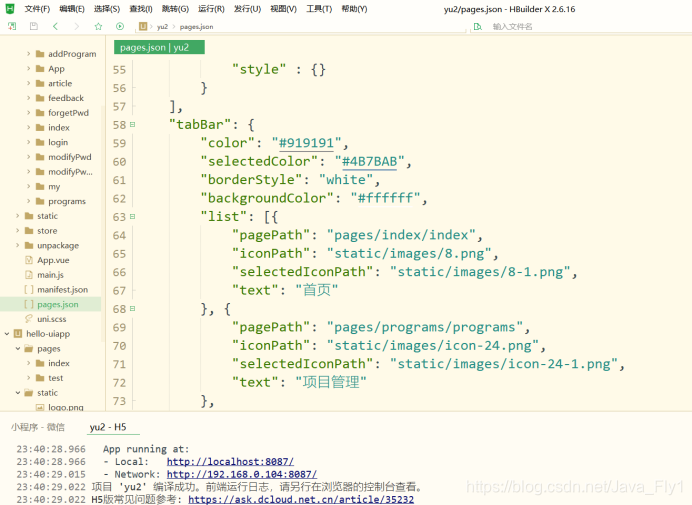Click the star bookmark icon
This screenshot has width=692, height=505.
98,26
